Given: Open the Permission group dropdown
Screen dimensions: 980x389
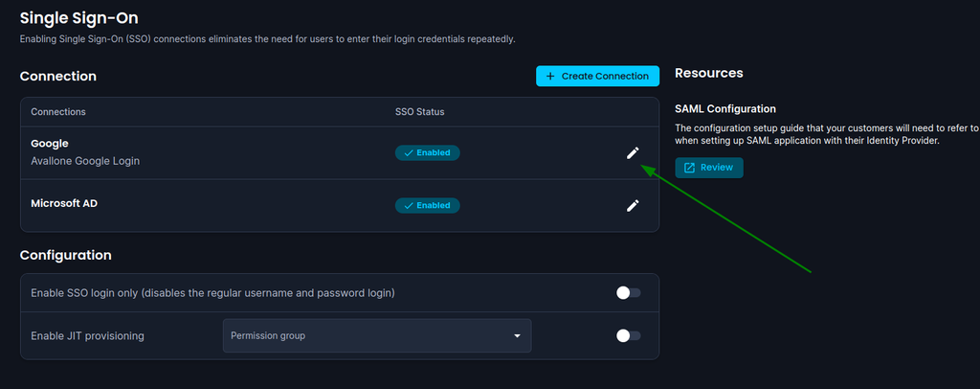Looking at the screenshot, I should [x=377, y=336].
